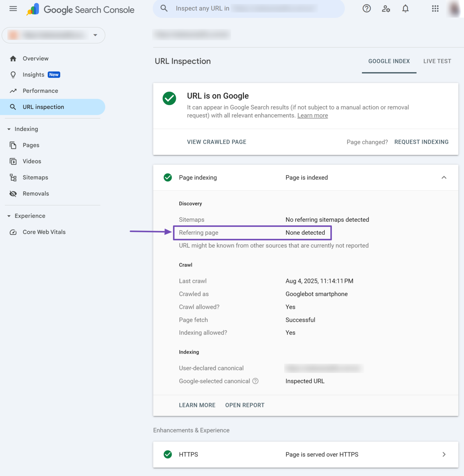Click Open Report button
464x476 pixels.
[245, 405]
